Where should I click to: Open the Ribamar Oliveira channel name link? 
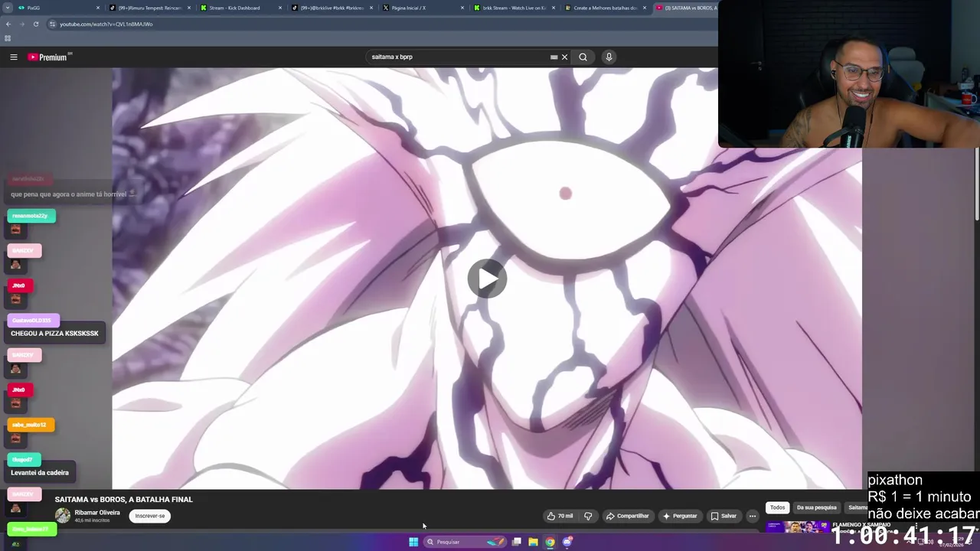(x=97, y=512)
